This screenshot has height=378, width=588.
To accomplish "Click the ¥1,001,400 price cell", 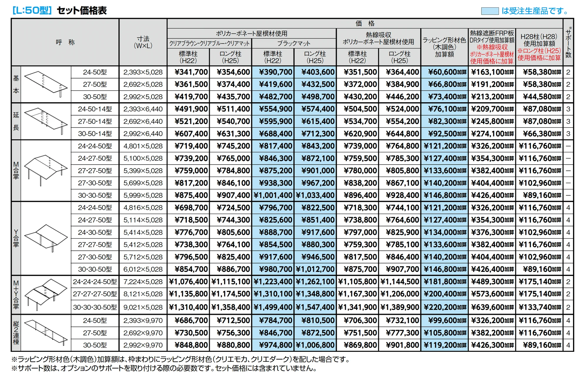I will 273,195.
